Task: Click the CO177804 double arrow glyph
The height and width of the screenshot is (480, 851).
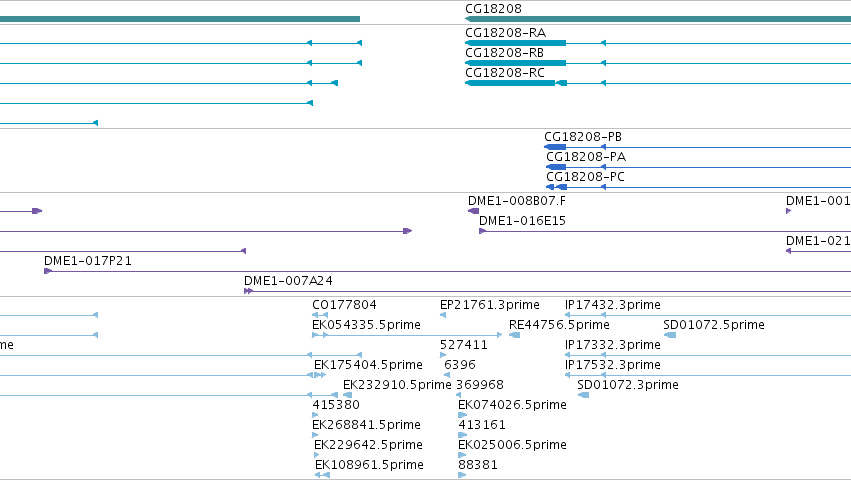Action: 320,315
